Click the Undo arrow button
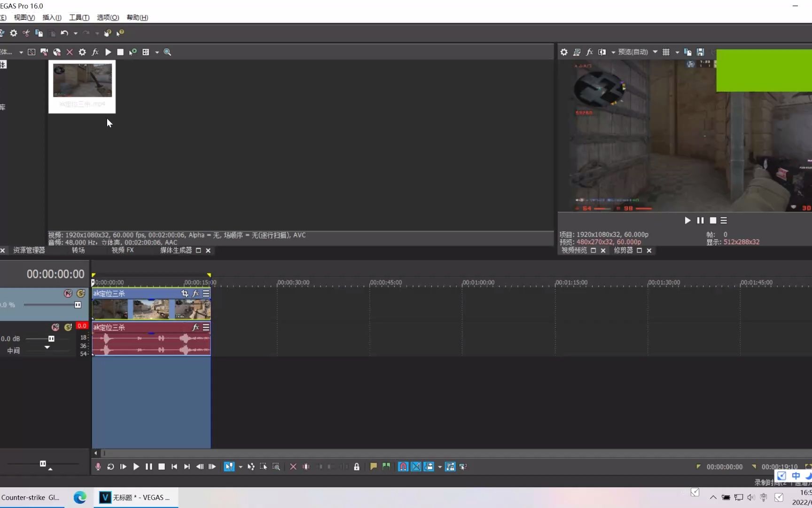Image resolution: width=812 pixels, height=508 pixels. point(64,33)
